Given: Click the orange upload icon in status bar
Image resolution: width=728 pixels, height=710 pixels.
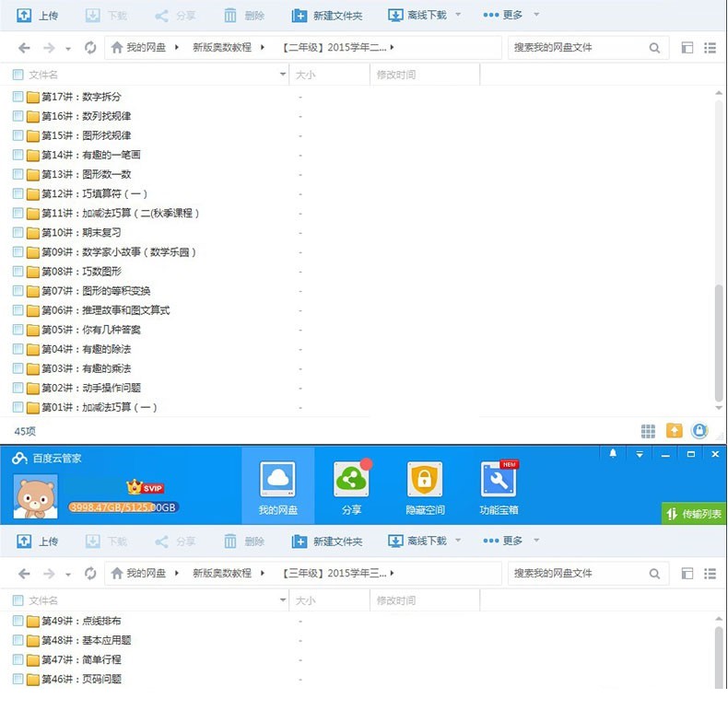Looking at the screenshot, I should tap(675, 431).
